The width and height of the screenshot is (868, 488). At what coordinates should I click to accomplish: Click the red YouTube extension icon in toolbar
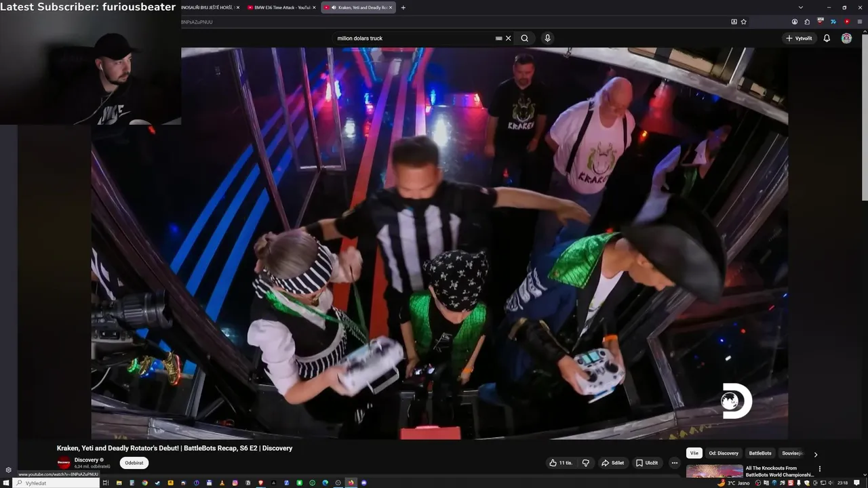pos(847,22)
